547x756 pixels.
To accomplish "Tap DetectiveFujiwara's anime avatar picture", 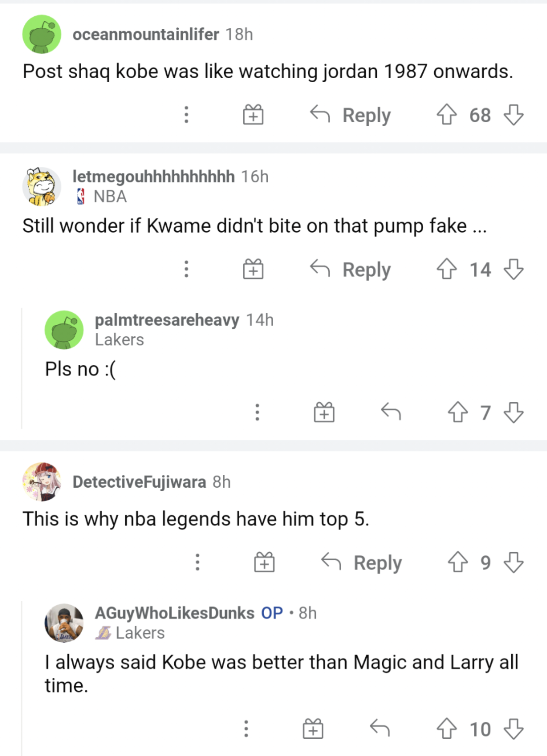I will (42, 482).
